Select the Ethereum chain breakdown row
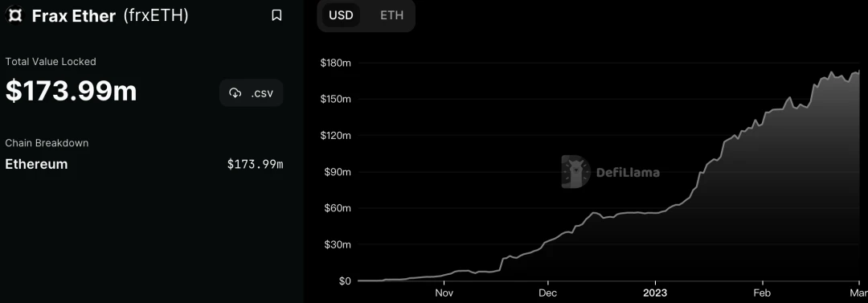Viewport: 868px width, 303px height. [144, 164]
